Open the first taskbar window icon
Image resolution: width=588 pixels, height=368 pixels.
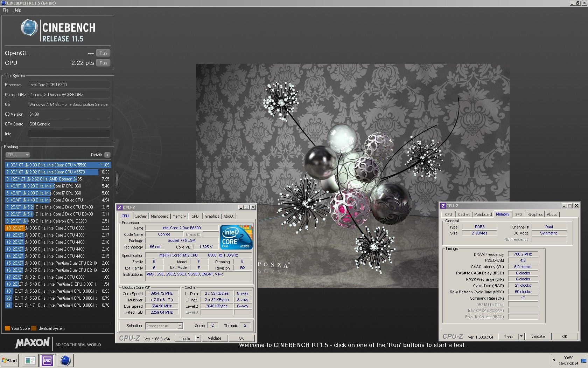tap(30, 361)
